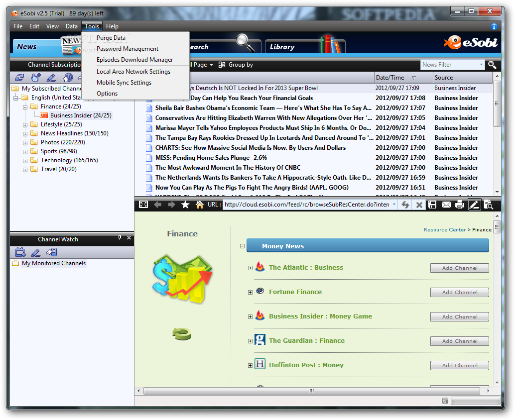Switch to the Library tab
Screen dimensions: 515x420
[x=305, y=46]
